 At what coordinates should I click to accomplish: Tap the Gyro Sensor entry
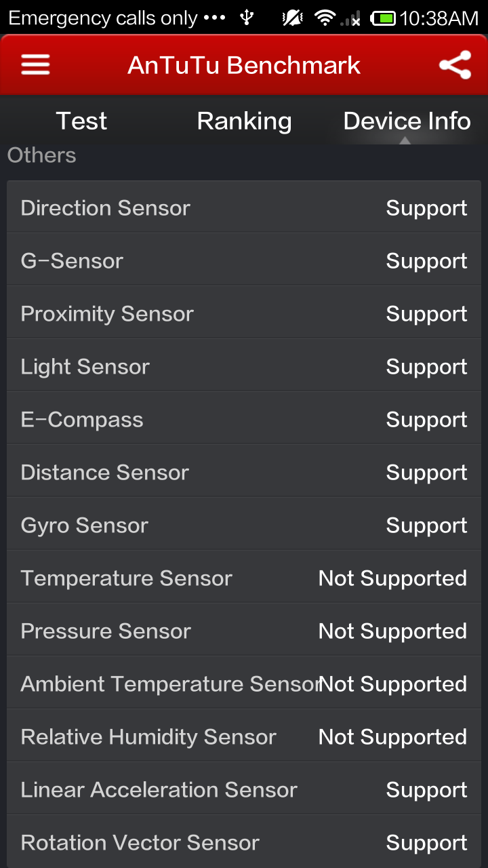coord(244,525)
